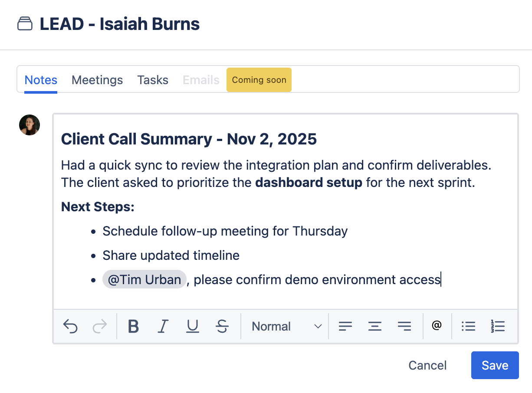The height and width of the screenshot is (393, 532).
Task: Toggle italic formatting
Action: [163, 326]
